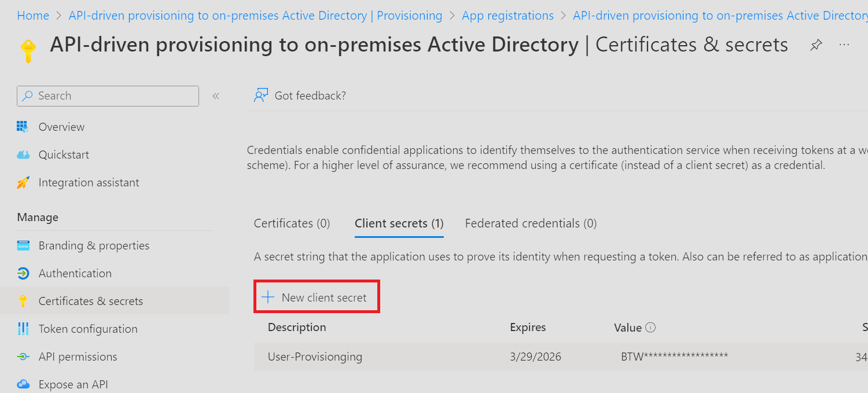Image resolution: width=868 pixels, height=393 pixels.
Task: Open Overview from the sidebar
Action: pyautogui.click(x=61, y=127)
